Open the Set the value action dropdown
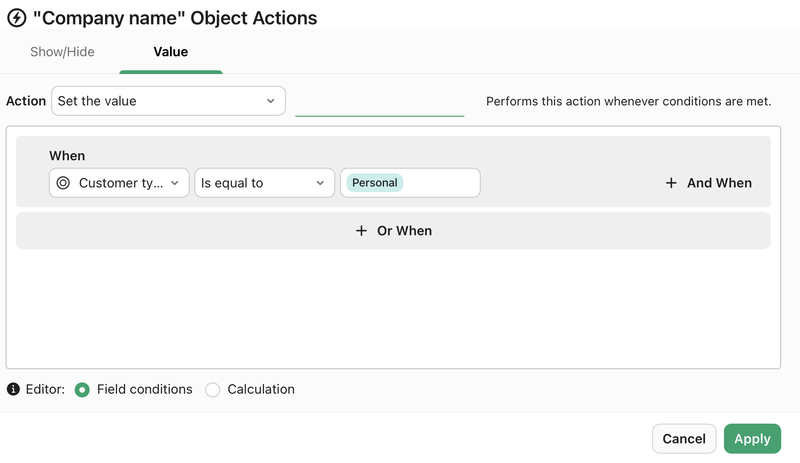 tap(168, 101)
